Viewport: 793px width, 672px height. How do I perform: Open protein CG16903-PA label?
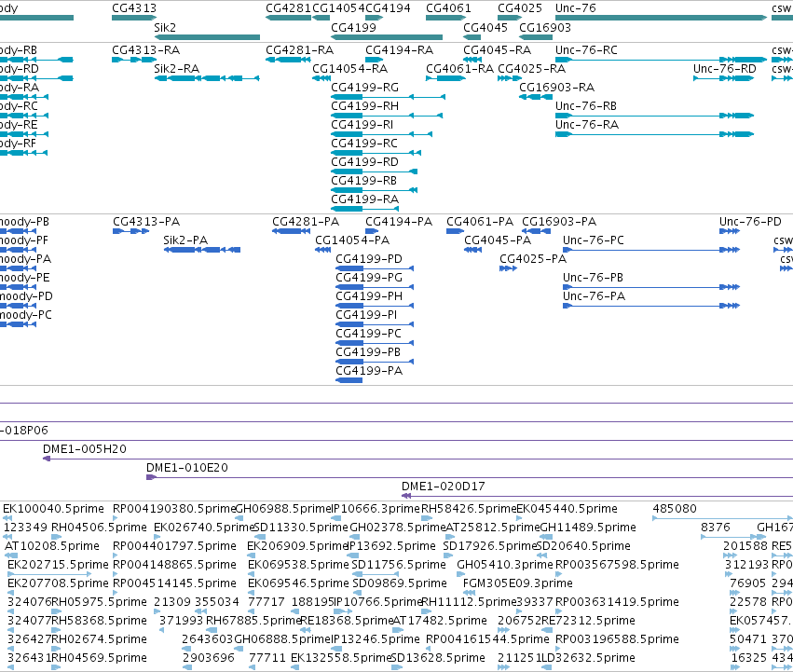click(x=559, y=222)
